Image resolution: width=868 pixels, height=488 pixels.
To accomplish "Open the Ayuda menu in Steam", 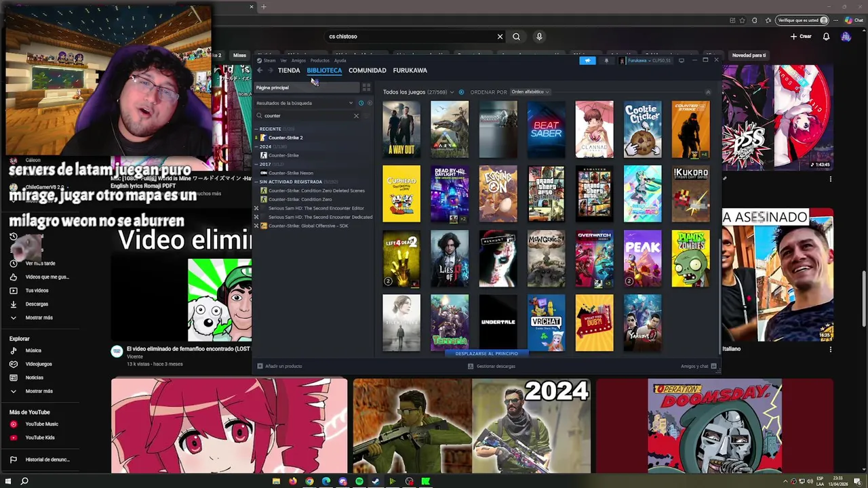I will 340,60.
